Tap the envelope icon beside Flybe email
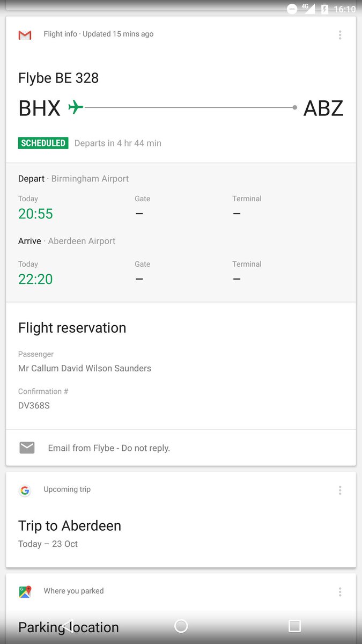The width and height of the screenshot is (362, 644). (27, 448)
